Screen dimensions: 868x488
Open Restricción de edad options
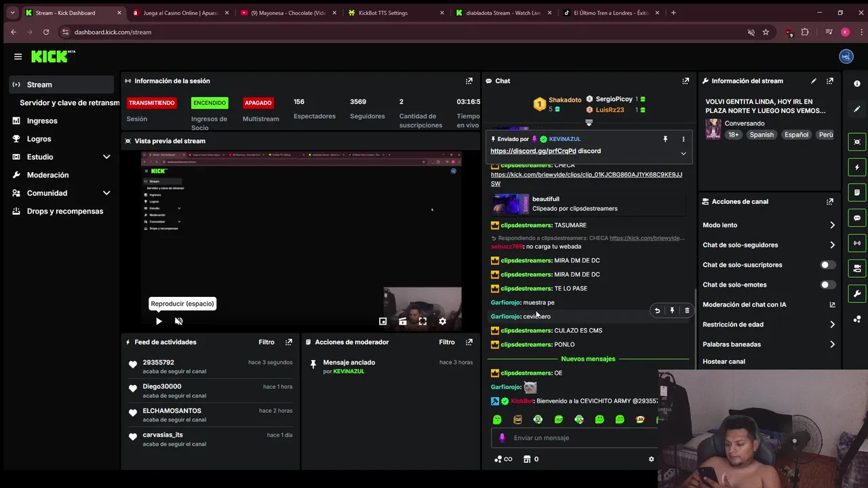click(x=769, y=325)
